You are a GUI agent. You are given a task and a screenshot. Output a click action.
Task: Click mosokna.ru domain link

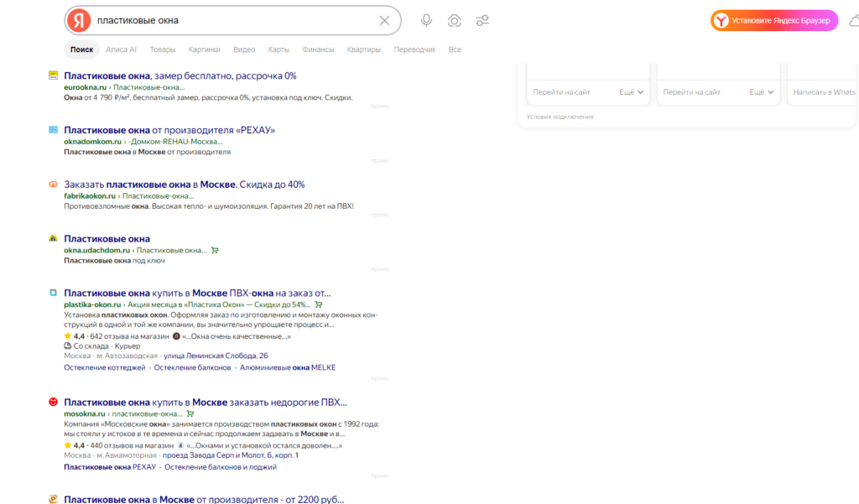[x=85, y=413]
